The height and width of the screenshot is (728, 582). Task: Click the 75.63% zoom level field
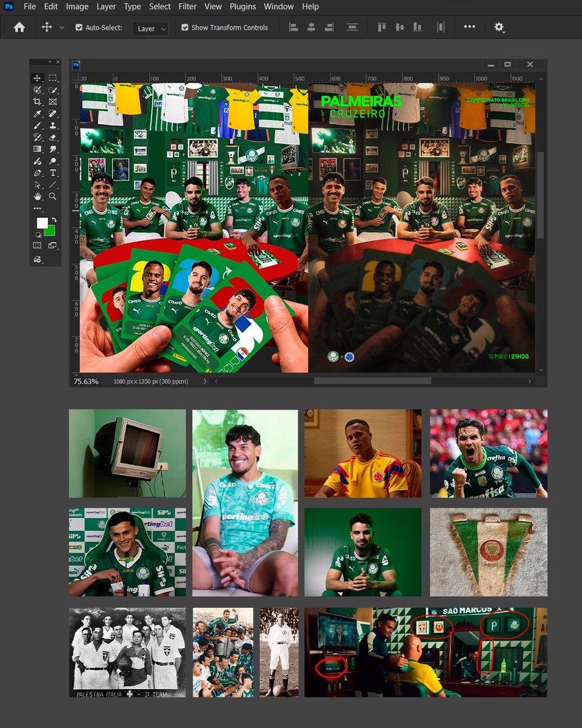tap(86, 382)
